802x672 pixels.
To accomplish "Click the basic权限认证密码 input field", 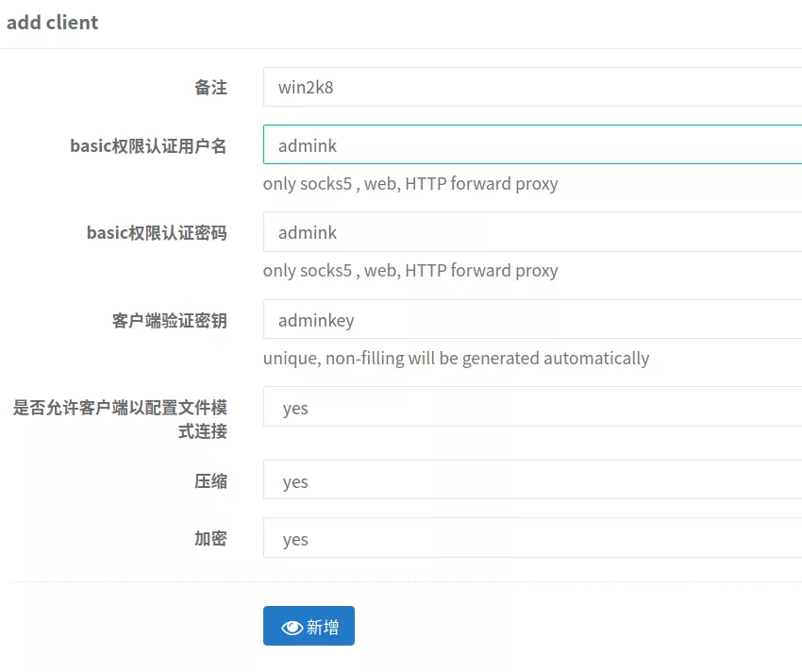I will tap(532, 232).
